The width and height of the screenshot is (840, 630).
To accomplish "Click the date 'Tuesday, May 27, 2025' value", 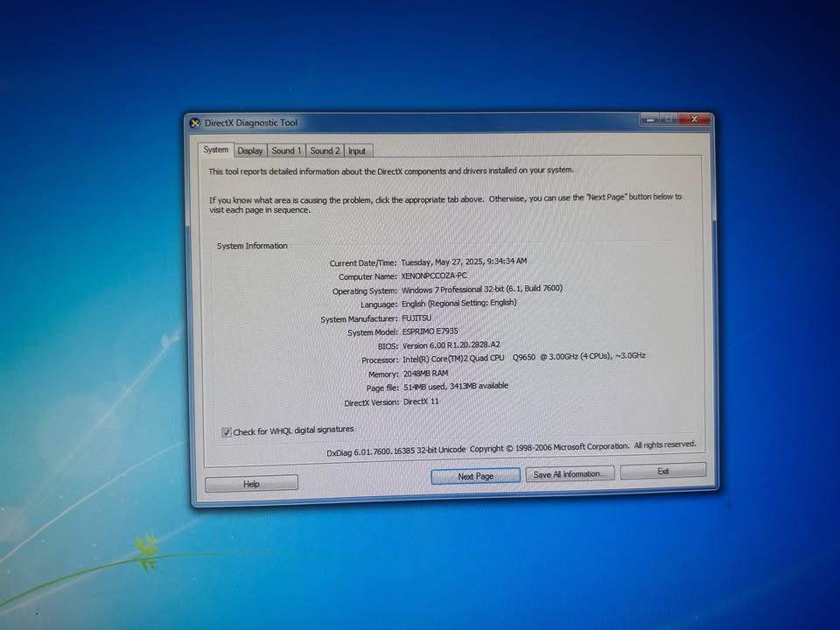I will 442,262.
